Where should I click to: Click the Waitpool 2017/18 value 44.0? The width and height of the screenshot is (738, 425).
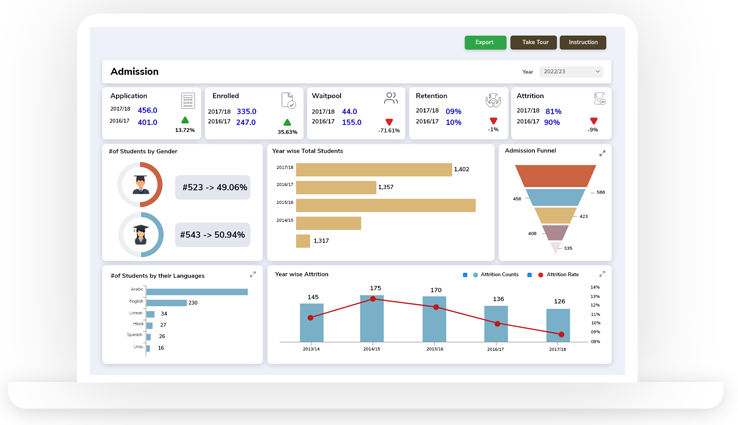pyautogui.click(x=349, y=112)
